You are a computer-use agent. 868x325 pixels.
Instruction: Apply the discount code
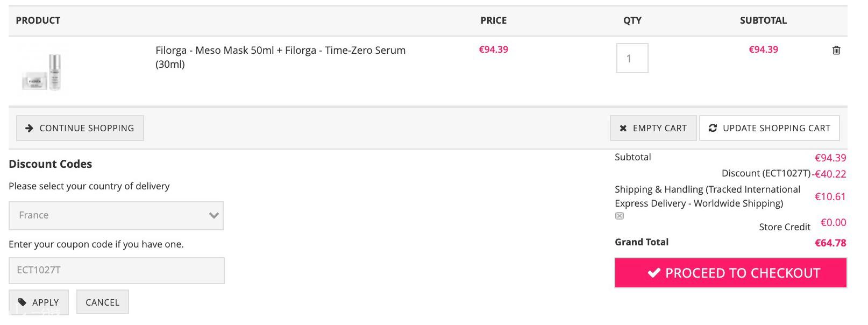39,302
